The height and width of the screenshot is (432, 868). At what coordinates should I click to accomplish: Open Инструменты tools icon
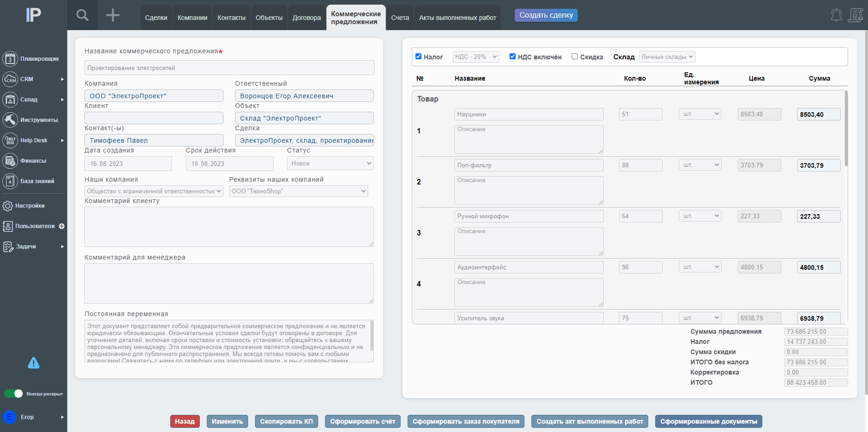[x=10, y=120]
